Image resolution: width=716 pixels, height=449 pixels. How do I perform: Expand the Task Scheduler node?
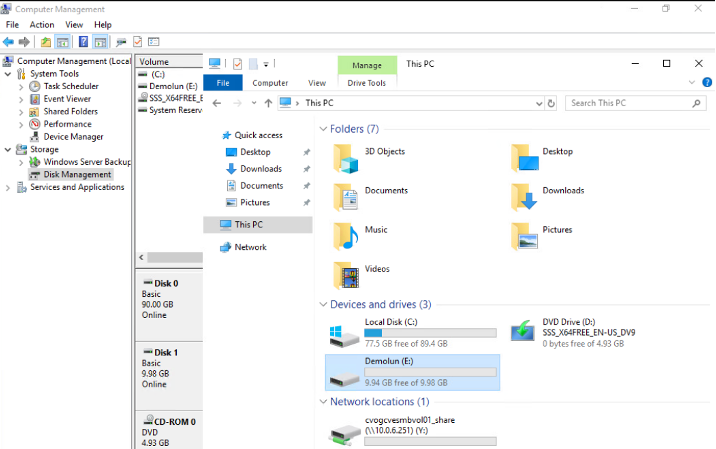tap(21, 86)
